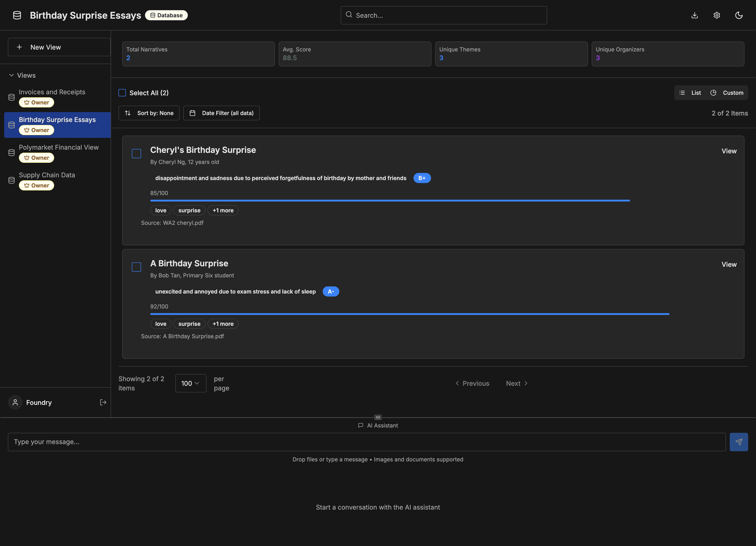Click the "Source: A Birthday Surprise.pdf" text
This screenshot has height=546, width=756.
point(182,336)
